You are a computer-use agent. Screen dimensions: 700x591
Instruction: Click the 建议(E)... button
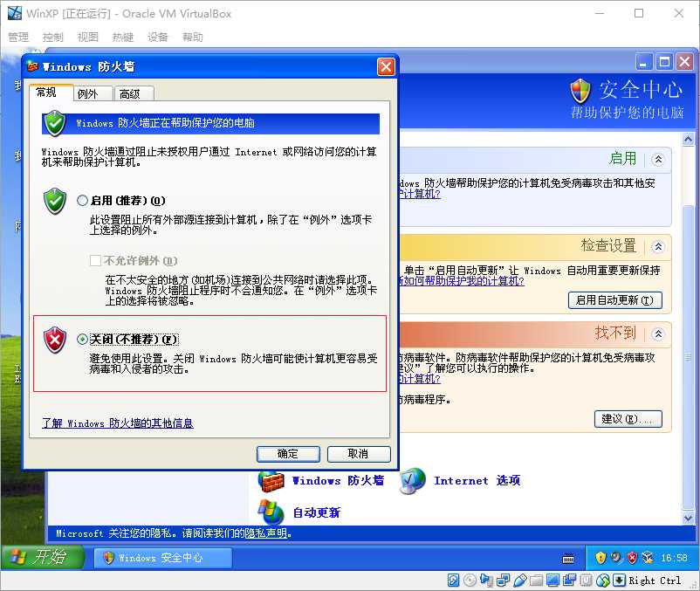[628, 419]
